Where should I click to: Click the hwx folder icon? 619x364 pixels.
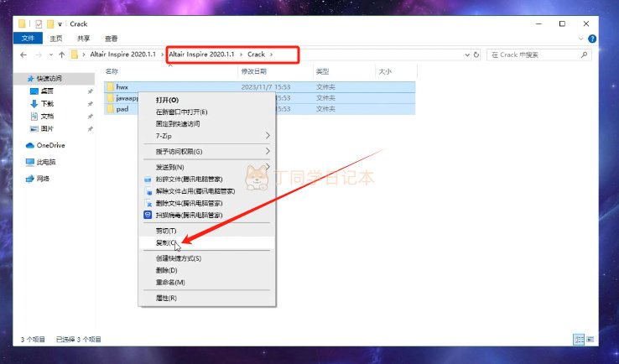(110, 86)
